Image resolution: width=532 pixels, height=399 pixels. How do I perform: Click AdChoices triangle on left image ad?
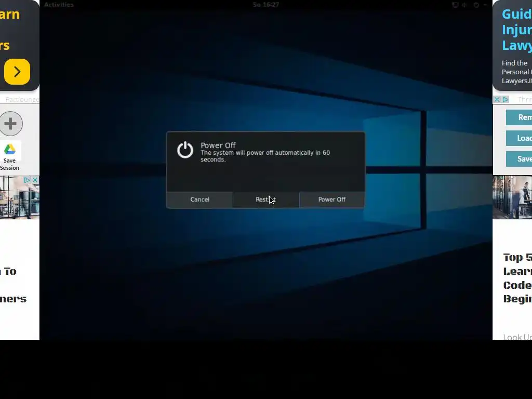(27, 180)
